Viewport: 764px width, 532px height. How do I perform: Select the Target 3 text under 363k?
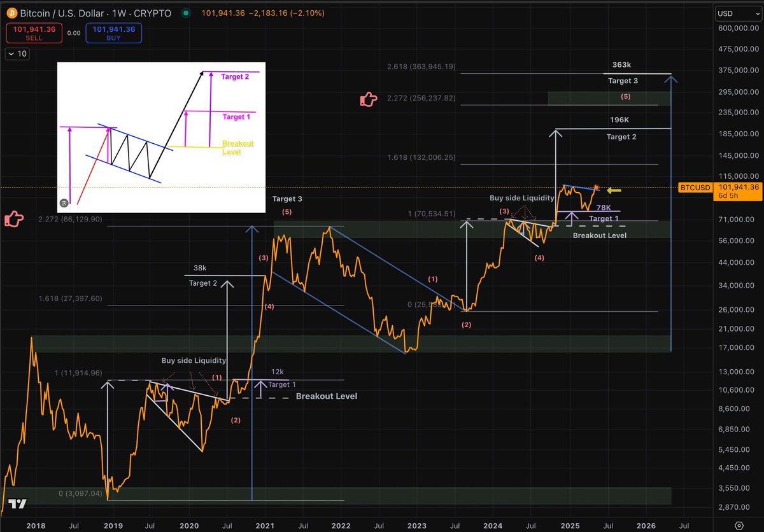[622, 81]
